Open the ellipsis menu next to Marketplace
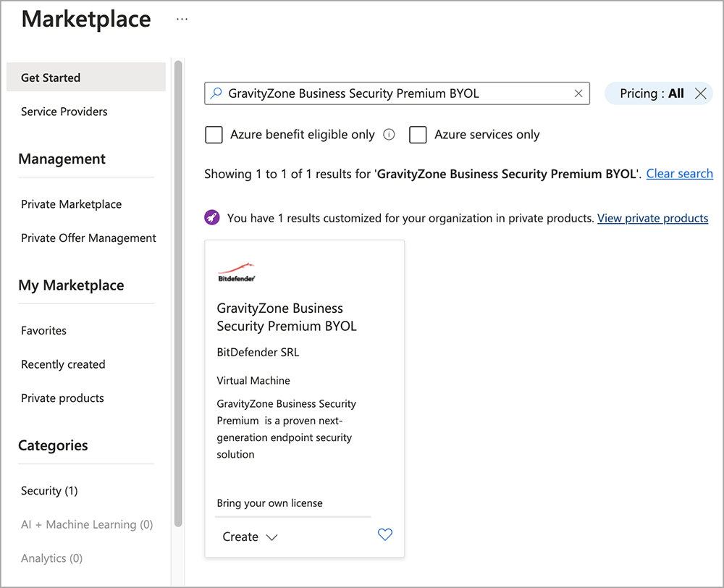Viewport: 724px width, 588px height. coord(182,20)
